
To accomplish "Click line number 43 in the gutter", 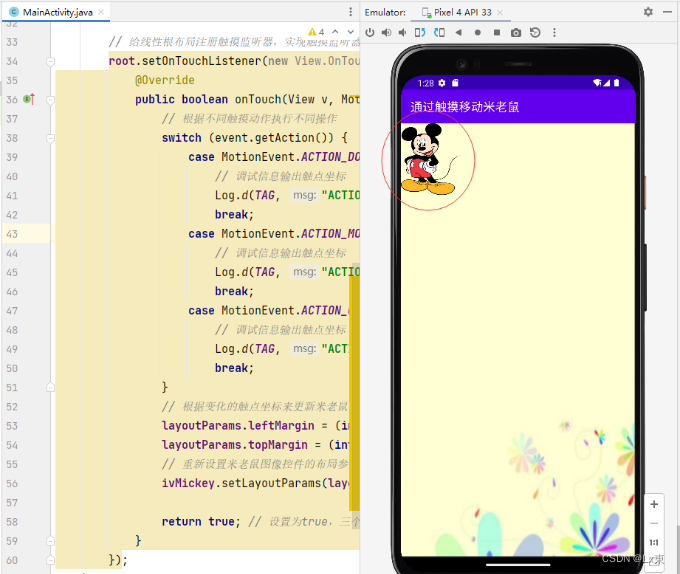I will (x=12, y=234).
